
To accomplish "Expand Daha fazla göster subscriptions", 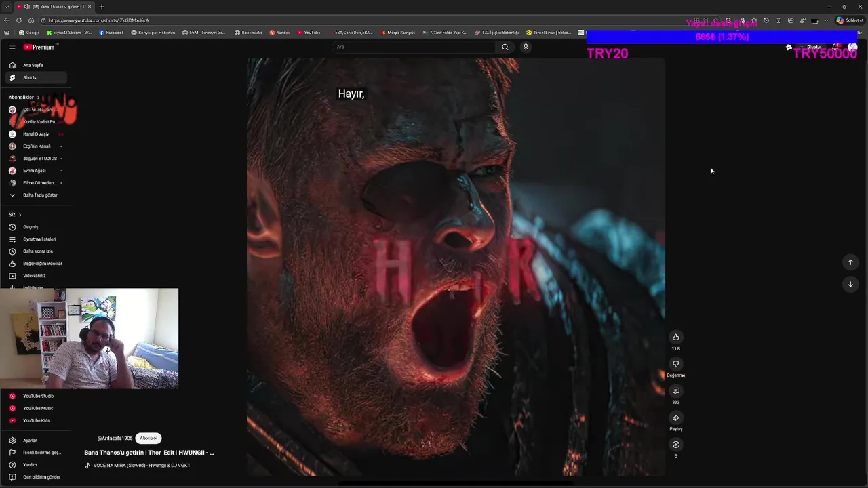I will point(35,195).
